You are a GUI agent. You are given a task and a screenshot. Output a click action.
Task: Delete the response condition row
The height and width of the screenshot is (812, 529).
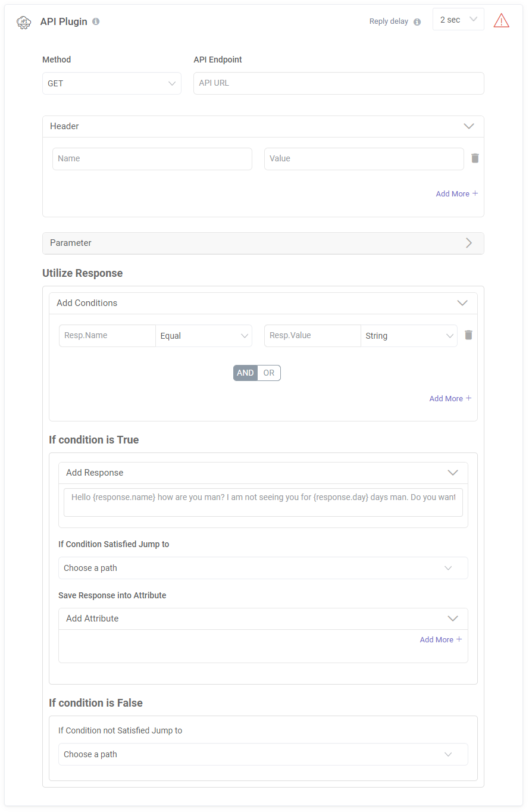(468, 335)
